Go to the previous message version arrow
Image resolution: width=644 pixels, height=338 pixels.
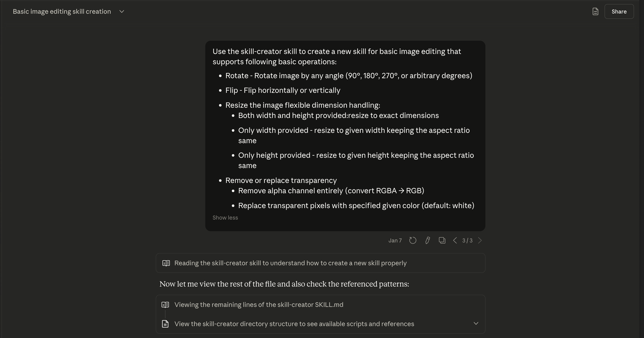tap(455, 240)
